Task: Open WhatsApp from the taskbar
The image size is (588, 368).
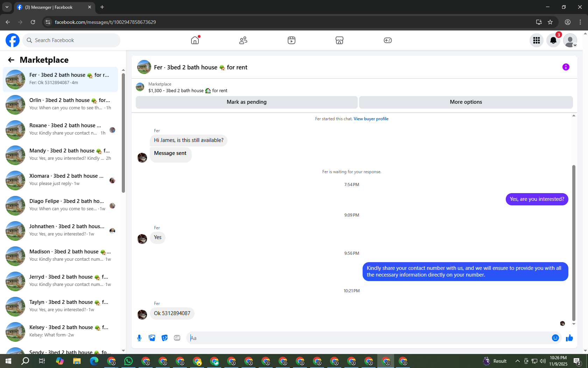Action: [128, 361]
